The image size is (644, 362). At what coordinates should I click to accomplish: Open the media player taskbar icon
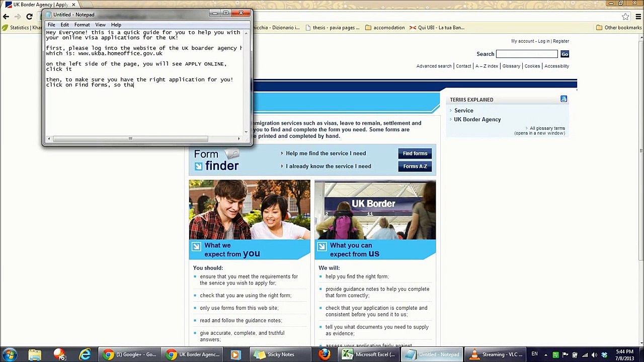pos(235,354)
